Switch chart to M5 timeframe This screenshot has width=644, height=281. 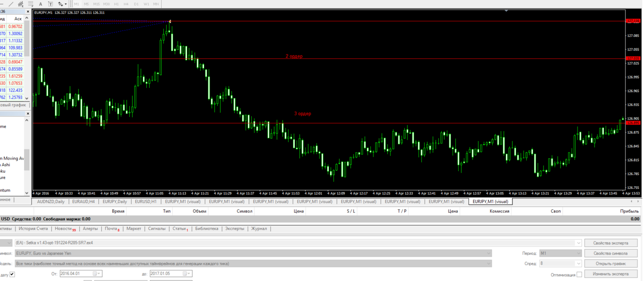(86, 4)
